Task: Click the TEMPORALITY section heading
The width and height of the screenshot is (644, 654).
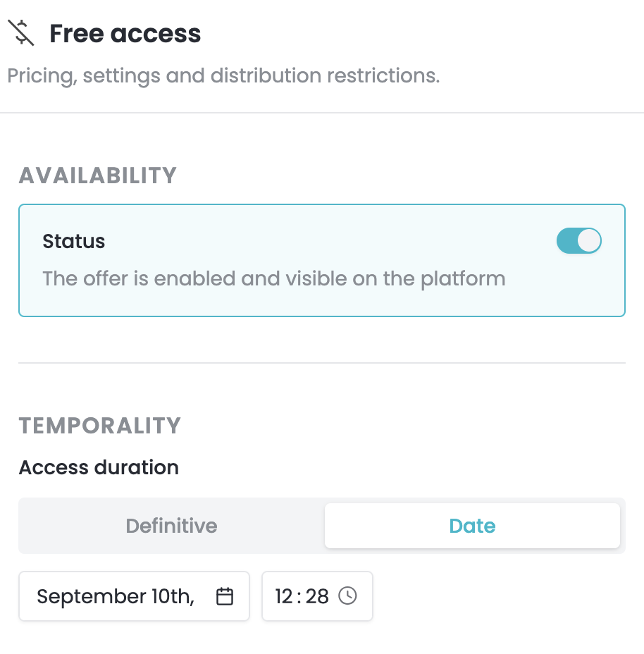Action: 99,426
